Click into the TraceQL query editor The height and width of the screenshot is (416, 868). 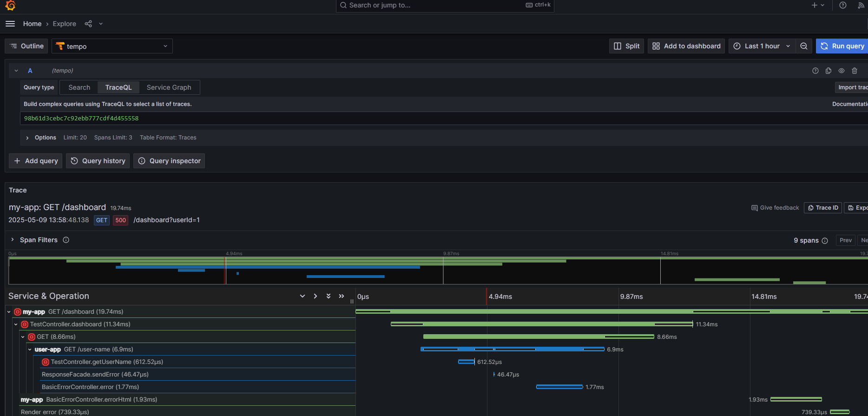[x=444, y=119]
